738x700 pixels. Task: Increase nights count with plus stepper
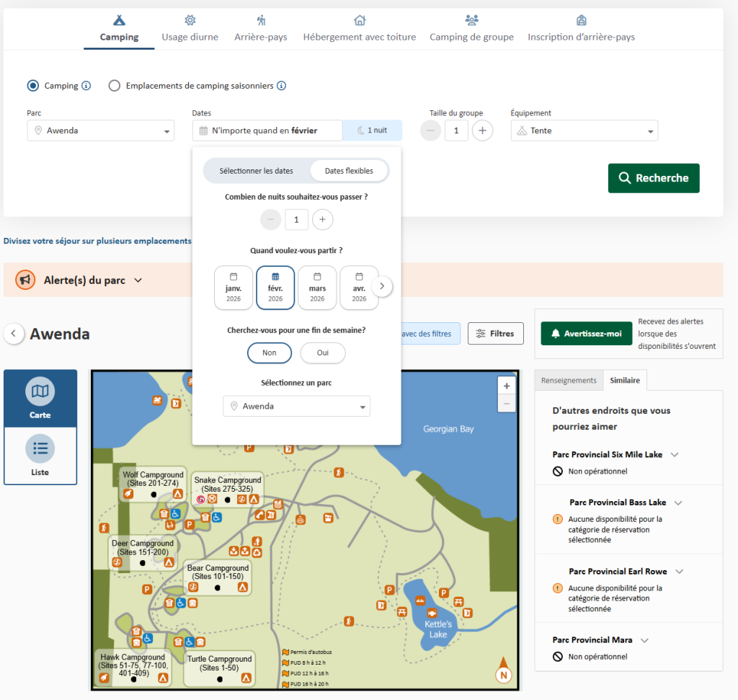[x=322, y=219]
